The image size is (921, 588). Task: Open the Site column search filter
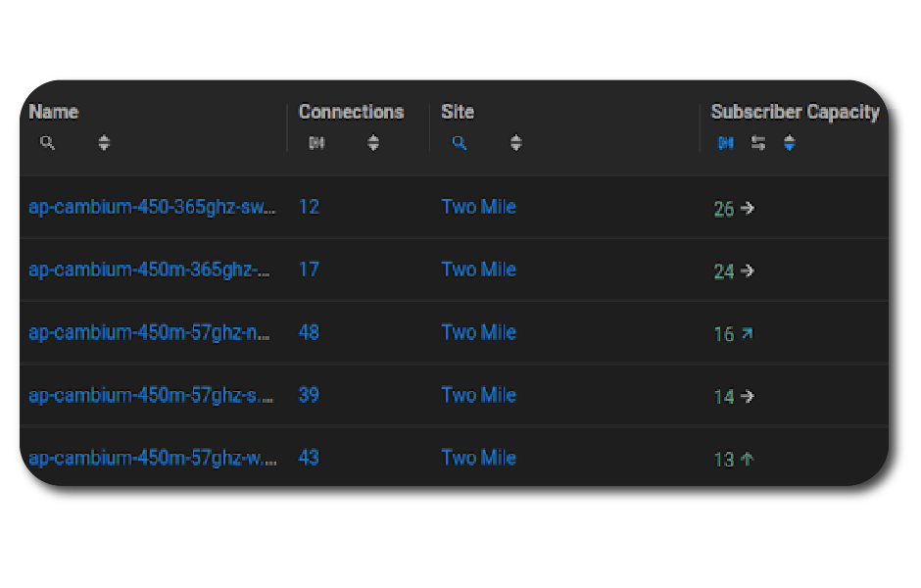[459, 142]
